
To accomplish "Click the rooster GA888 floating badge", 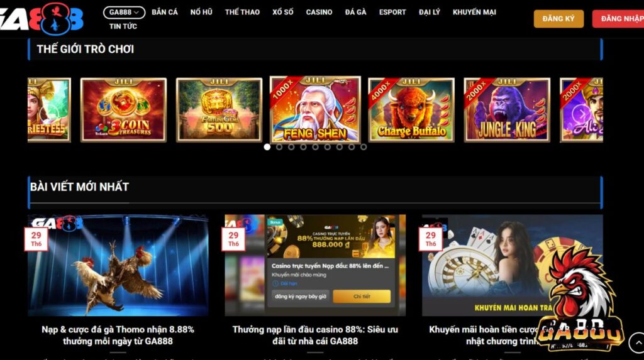I will [580, 300].
